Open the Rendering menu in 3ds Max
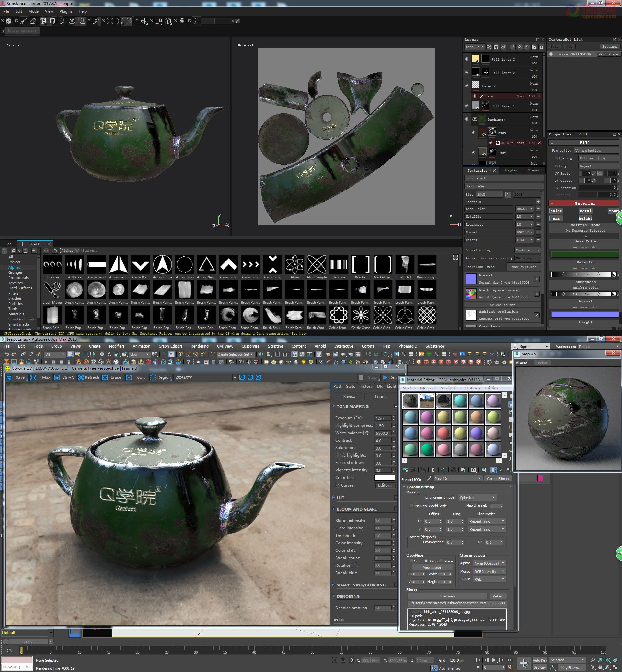The image size is (622, 672). (200, 346)
